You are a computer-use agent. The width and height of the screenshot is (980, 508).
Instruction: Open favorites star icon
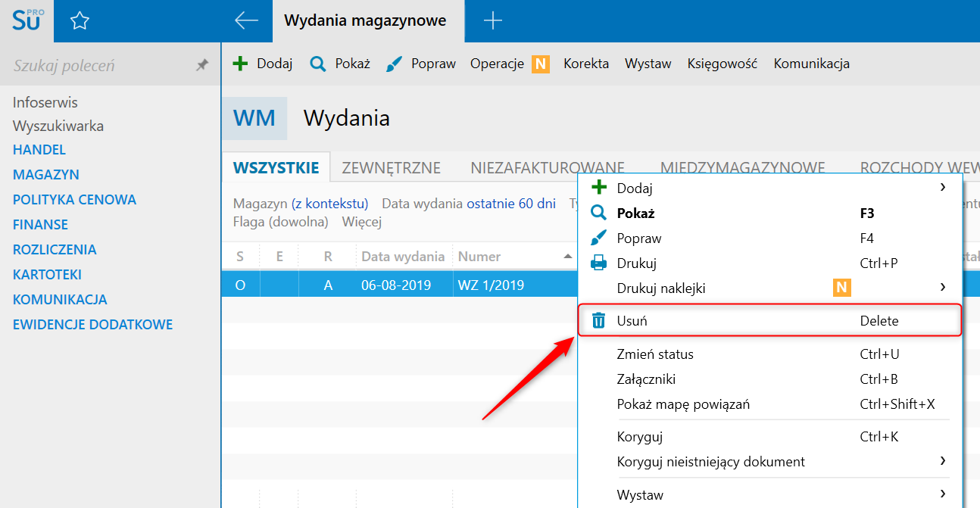tap(80, 21)
